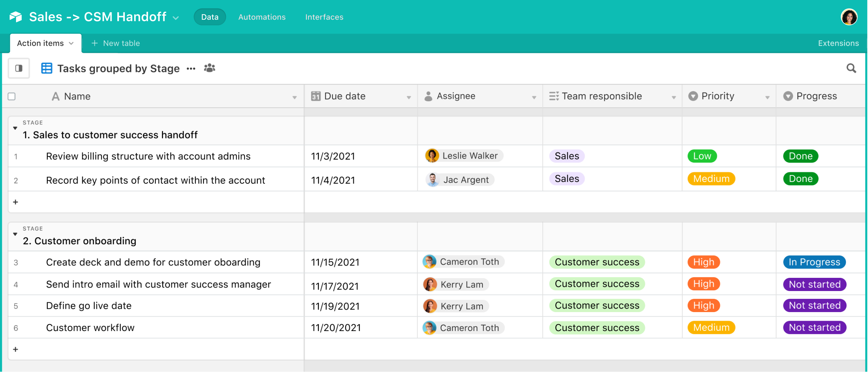Collapse the Customer onboarding stage group
Viewport: 868px width, 372px height.
[x=15, y=234]
